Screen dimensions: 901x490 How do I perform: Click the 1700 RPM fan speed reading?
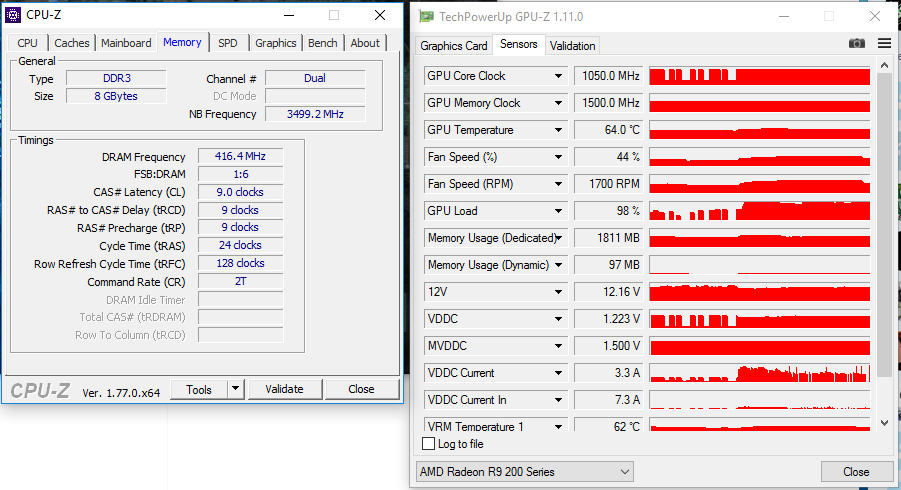609,184
